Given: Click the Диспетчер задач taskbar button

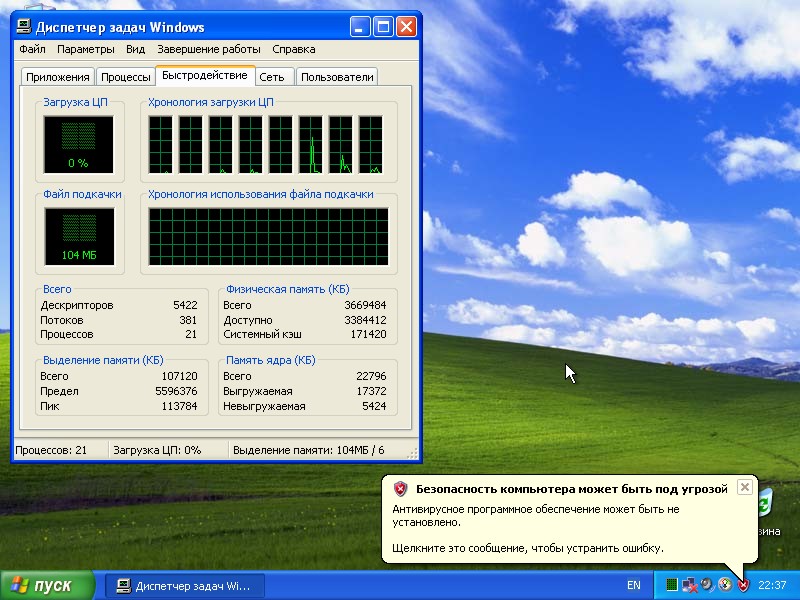Looking at the screenshot, I should click(x=185, y=586).
